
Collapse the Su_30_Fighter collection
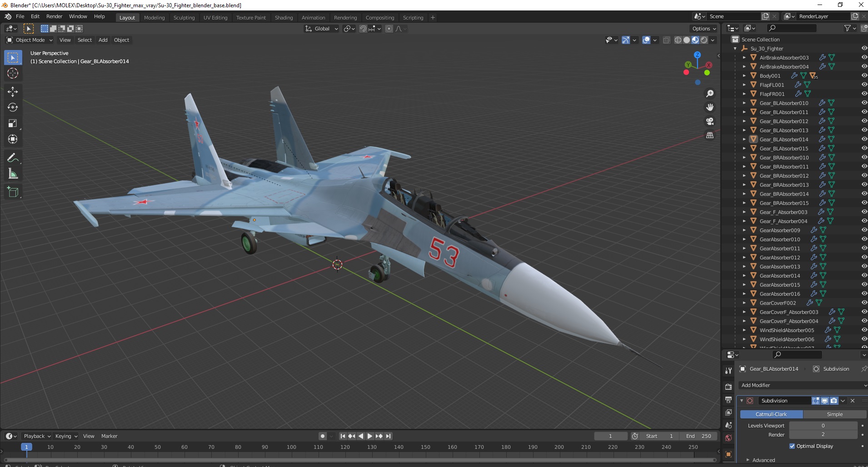pyautogui.click(x=735, y=48)
